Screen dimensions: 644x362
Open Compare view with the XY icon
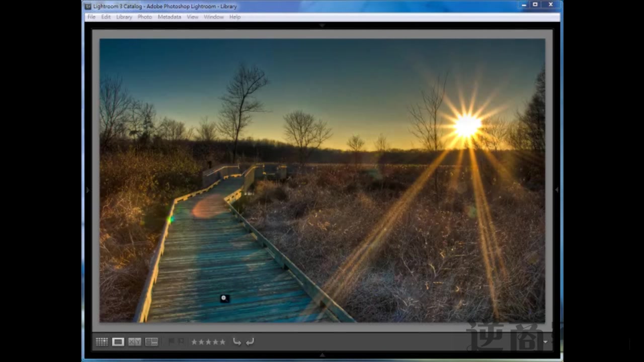click(x=134, y=342)
